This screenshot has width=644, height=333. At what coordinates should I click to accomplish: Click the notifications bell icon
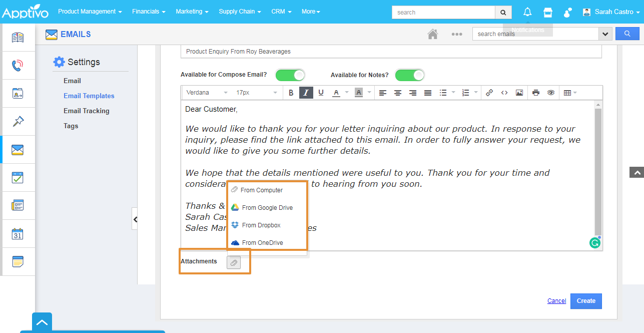(527, 12)
